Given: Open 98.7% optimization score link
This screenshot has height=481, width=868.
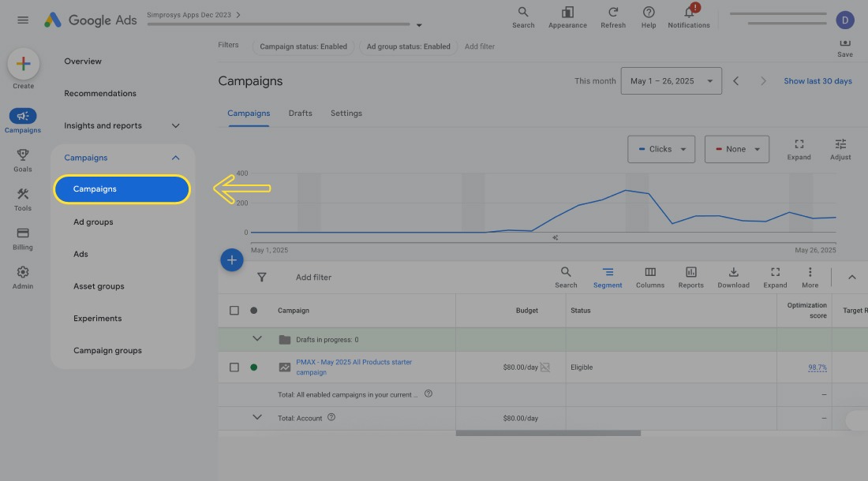Looking at the screenshot, I should 817,367.
